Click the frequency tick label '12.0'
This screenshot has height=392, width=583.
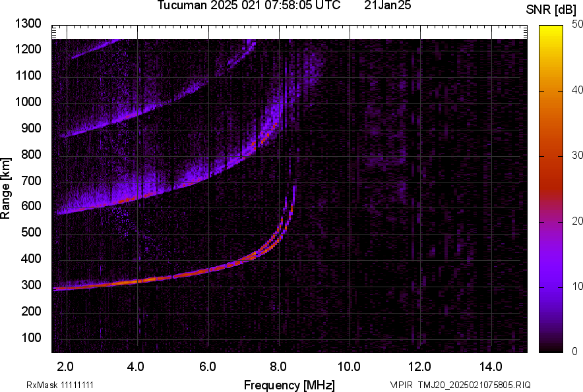420,367
